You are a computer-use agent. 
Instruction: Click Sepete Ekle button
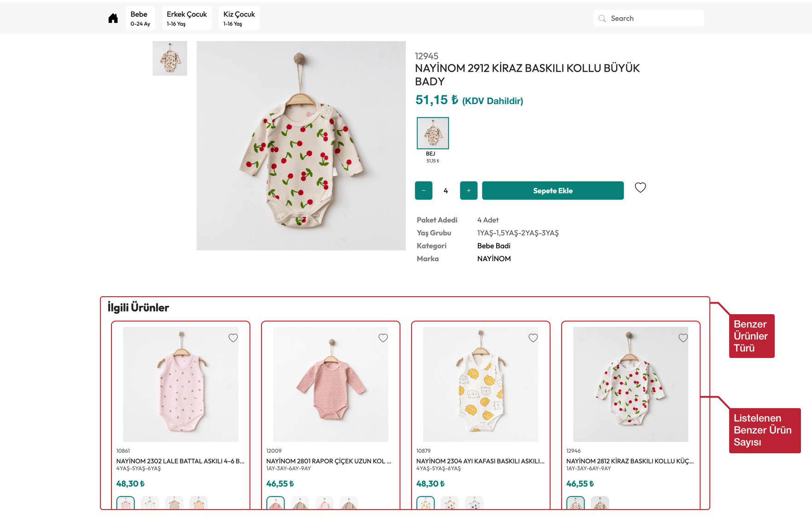[x=553, y=191]
